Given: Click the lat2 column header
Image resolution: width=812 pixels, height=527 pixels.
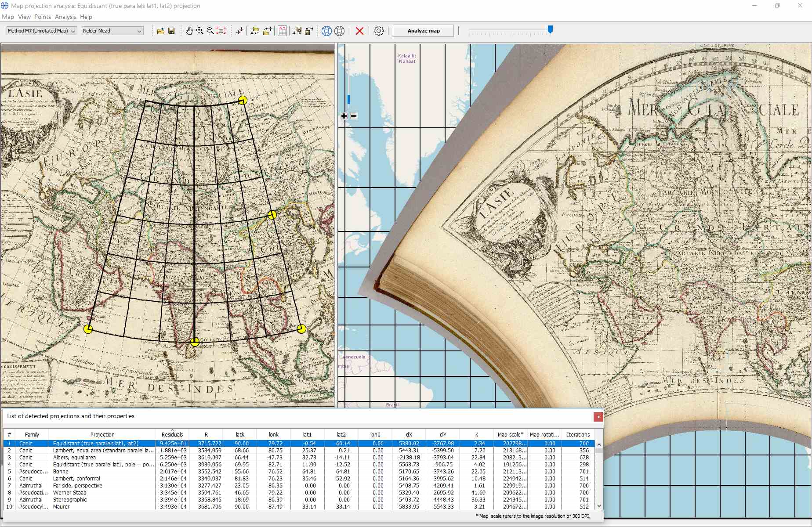Looking at the screenshot, I should [341, 434].
